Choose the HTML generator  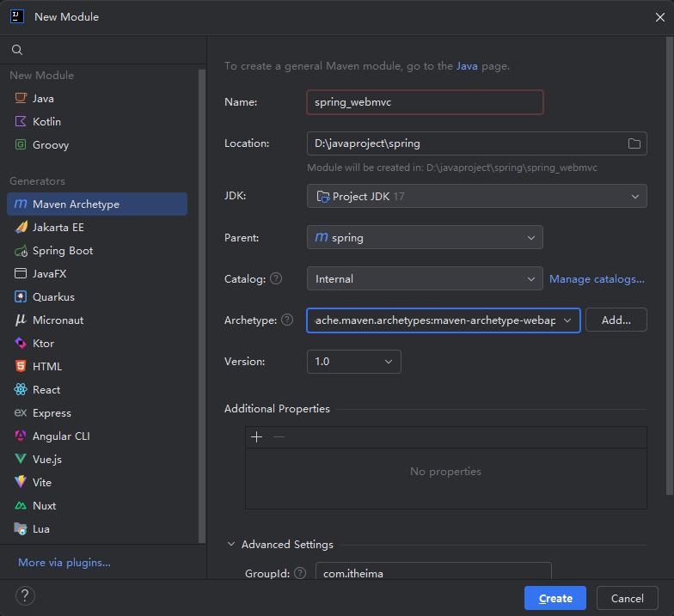[x=97, y=366]
